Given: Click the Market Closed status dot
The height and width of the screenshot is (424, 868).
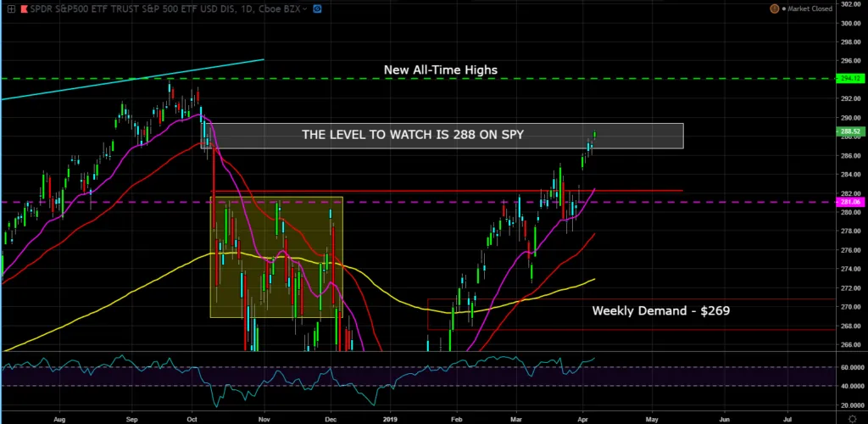Looking at the screenshot, I should pyautogui.click(x=786, y=8).
